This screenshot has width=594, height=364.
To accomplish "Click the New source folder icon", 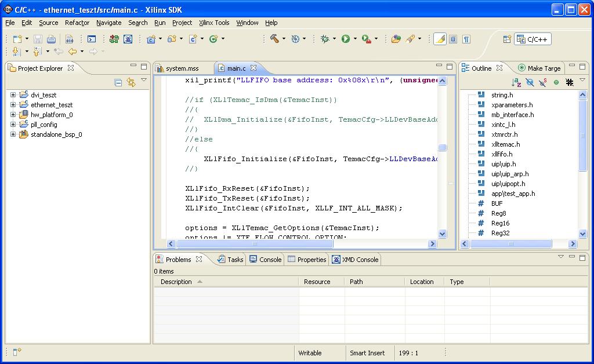I will [172, 39].
